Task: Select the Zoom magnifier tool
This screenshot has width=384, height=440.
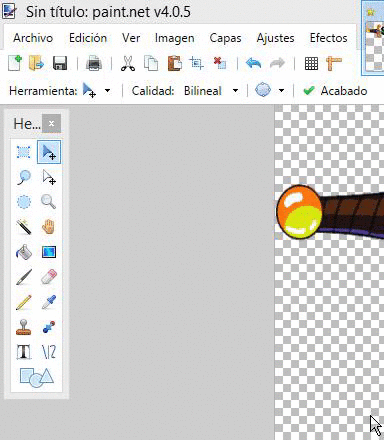Action: (x=49, y=202)
